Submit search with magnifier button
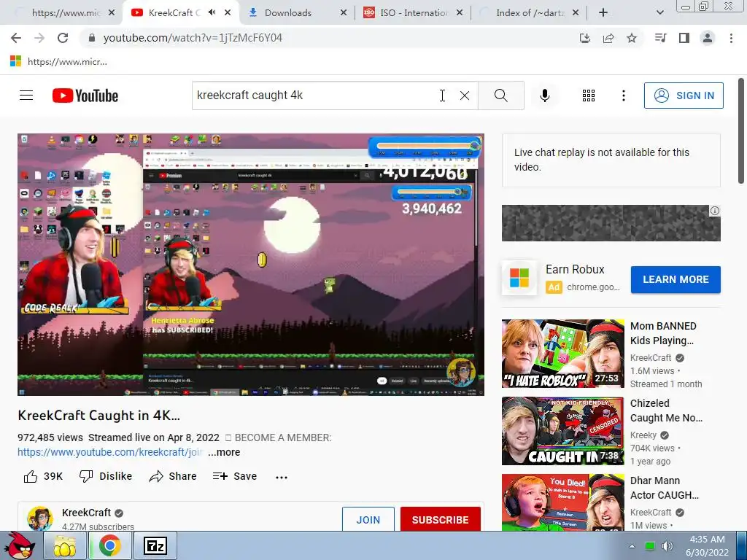Image resolution: width=747 pixels, height=560 pixels. [x=501, y=96]
